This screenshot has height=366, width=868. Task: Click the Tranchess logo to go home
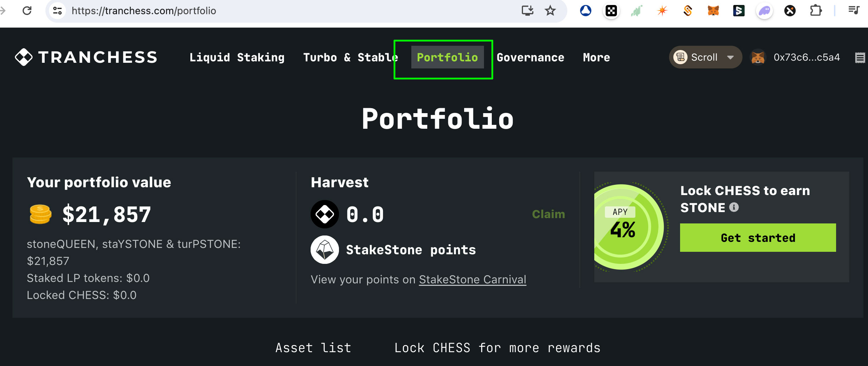(86, 57)
